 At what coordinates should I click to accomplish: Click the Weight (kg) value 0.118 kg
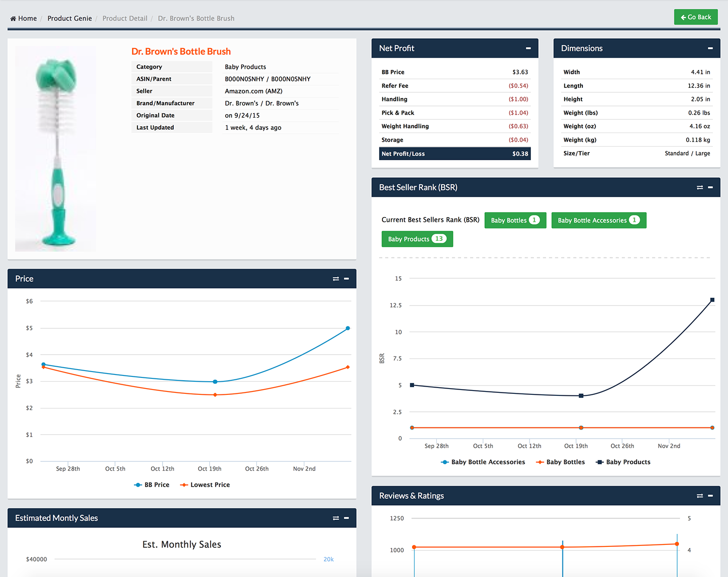(x=698, y=140)
